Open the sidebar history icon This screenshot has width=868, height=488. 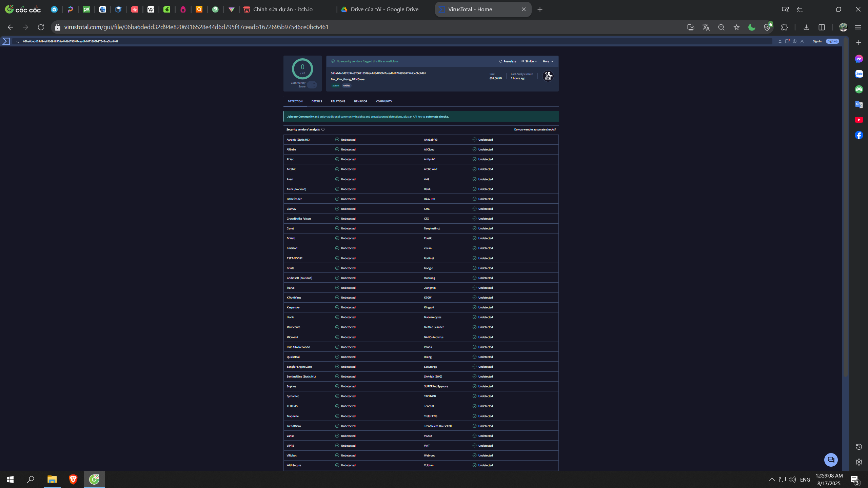pyautogui.click(x=859, y=447)
